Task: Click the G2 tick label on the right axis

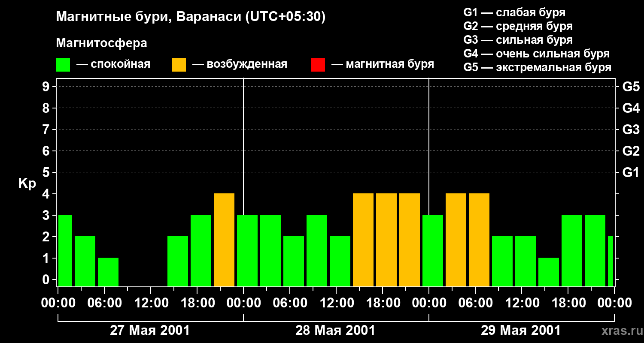Action: point(631,151)
